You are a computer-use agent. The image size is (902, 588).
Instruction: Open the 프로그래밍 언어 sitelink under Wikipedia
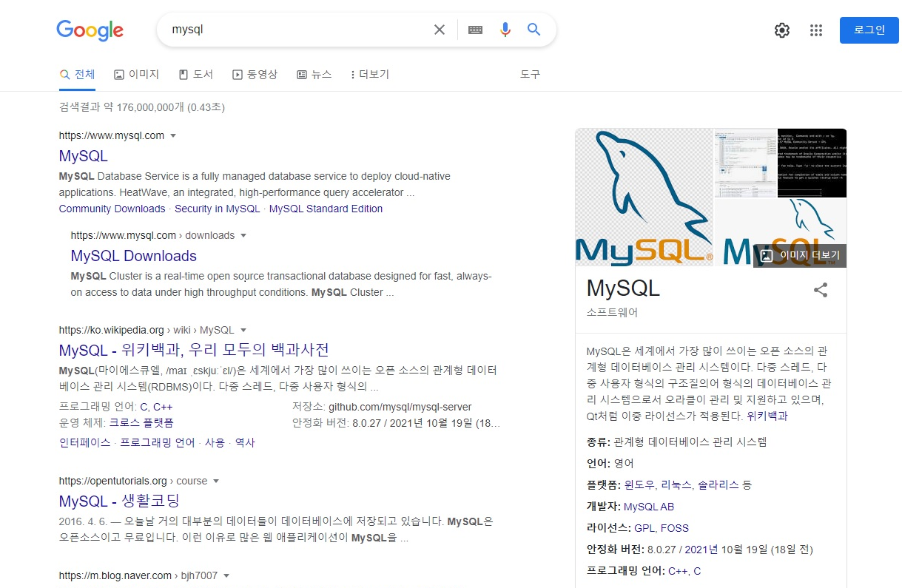[158, 442]
